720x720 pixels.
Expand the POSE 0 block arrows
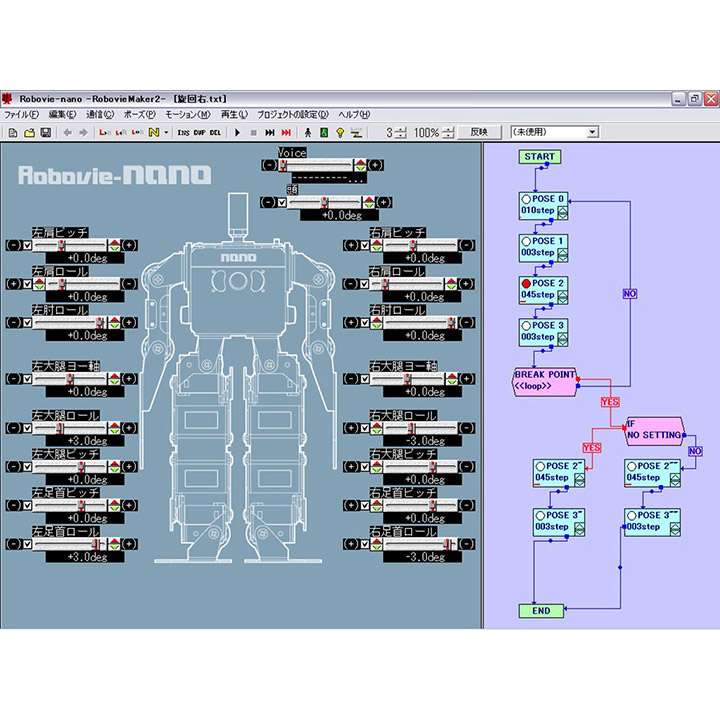(563, 212)
